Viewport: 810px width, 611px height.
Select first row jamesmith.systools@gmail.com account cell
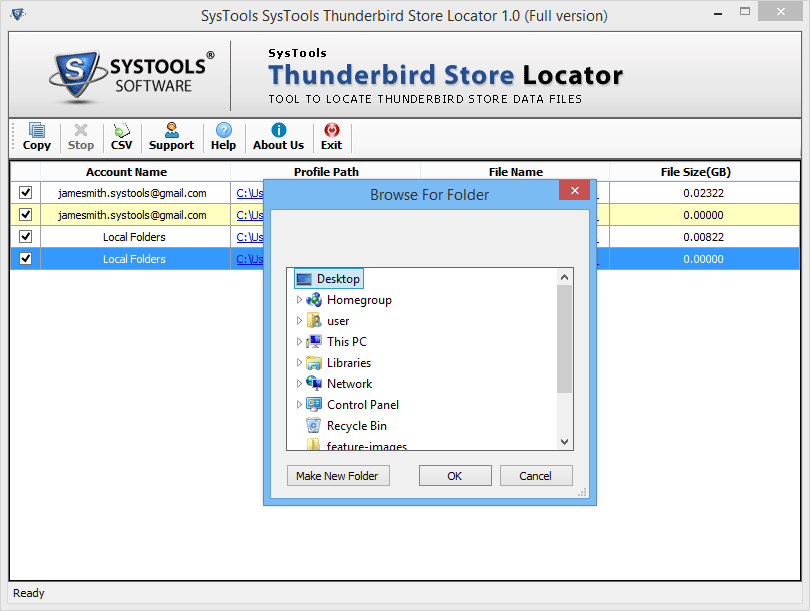(x=135, y=193)
